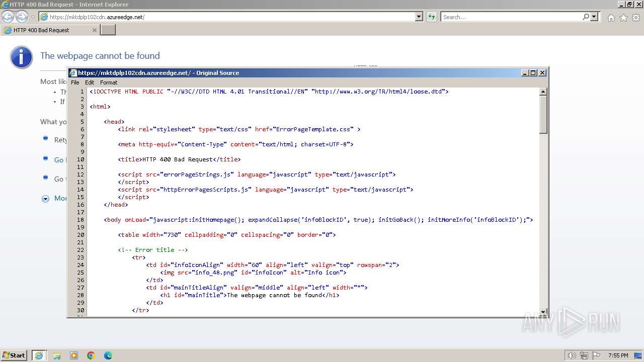
Task: Open File Explorer taskbar icon
Action: (x=57, y=355)
